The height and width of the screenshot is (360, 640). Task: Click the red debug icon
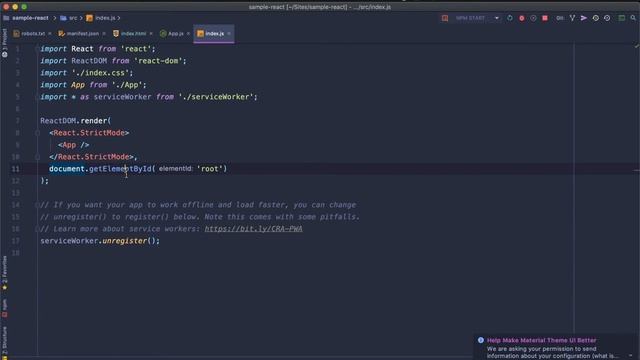pyautogui.click(x=522, y=18)
